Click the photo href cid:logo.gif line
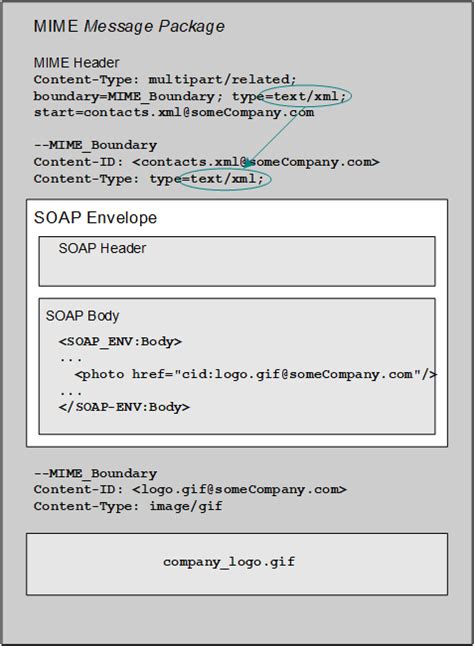This screenshot has height=646, width=474. tap(256, 374)
